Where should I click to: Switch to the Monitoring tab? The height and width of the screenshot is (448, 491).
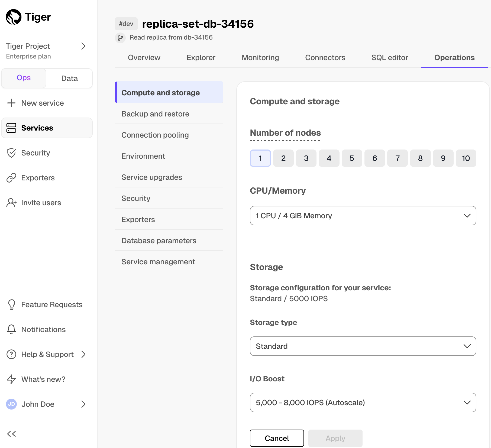[x=260, y=57]
